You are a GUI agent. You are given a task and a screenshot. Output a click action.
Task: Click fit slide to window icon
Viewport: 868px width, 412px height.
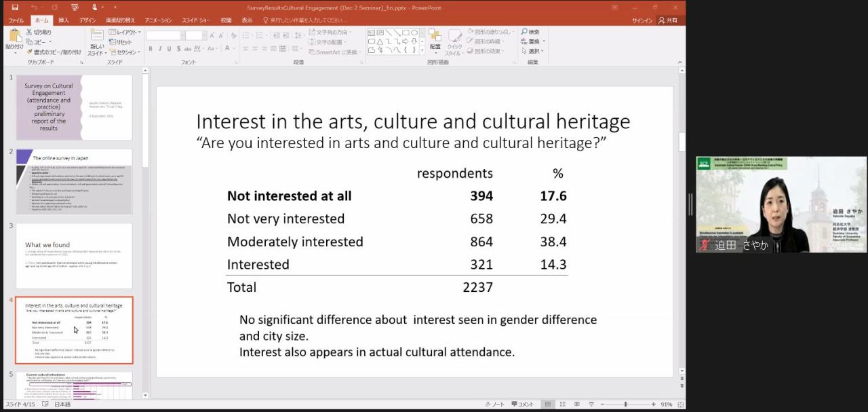click(x=679, y=405)
